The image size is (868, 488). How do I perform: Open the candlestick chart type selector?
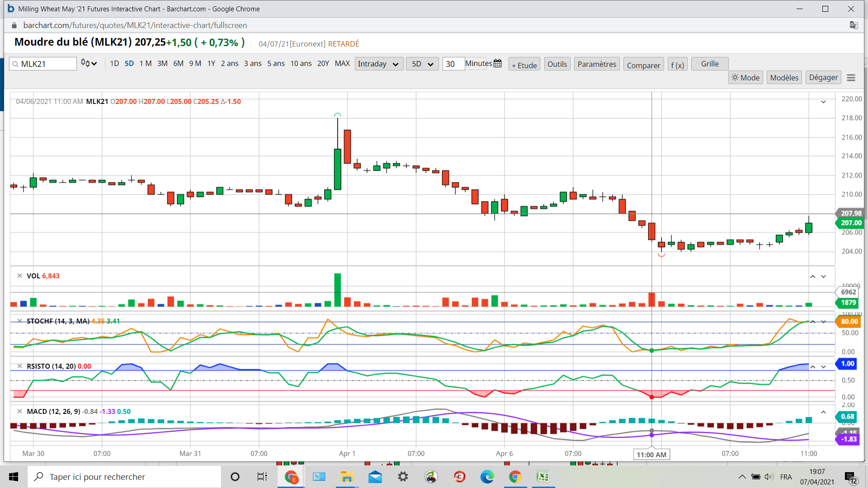[89, 64]
